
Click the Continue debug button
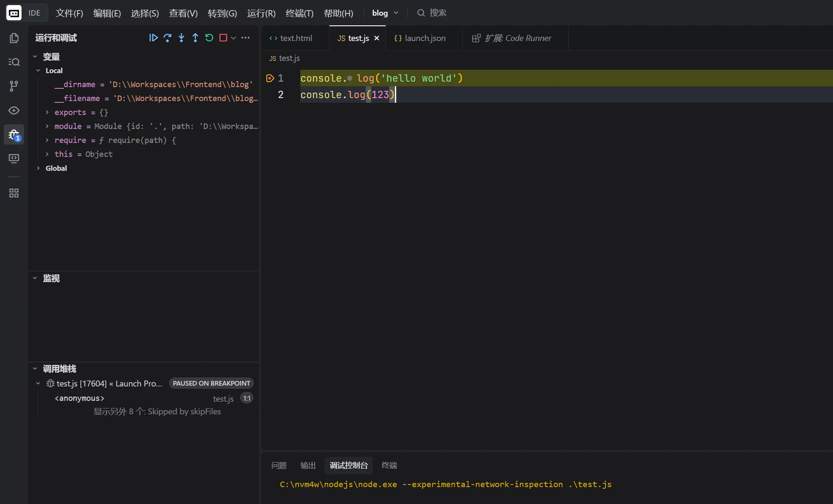click(153, 38)
